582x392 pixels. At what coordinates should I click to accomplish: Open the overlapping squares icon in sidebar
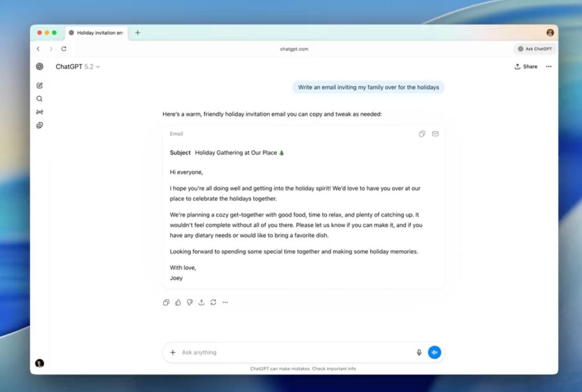[39, 126]
